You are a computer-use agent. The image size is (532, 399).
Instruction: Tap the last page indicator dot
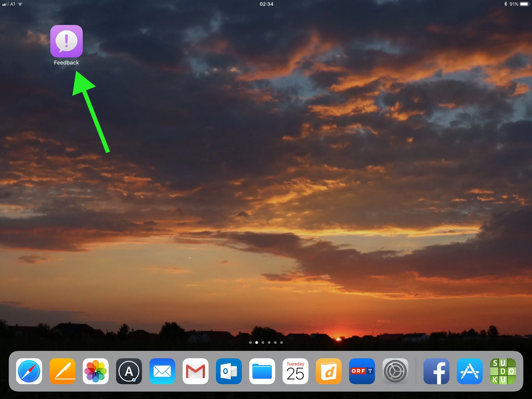click(x=282, y=343)
